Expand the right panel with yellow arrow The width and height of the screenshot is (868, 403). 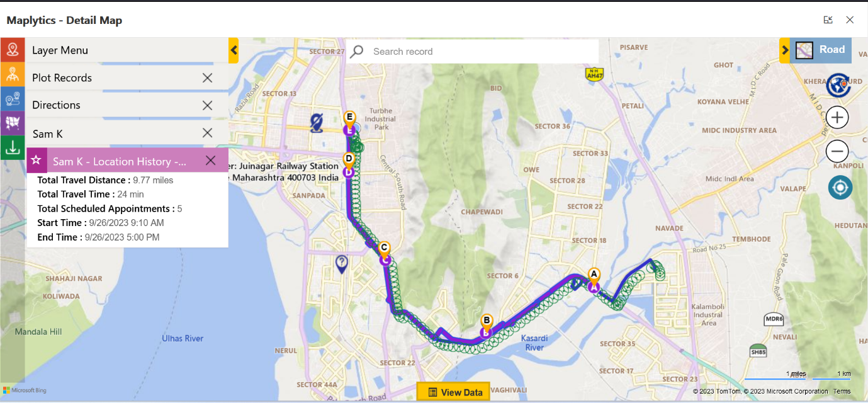coord(784,50)
